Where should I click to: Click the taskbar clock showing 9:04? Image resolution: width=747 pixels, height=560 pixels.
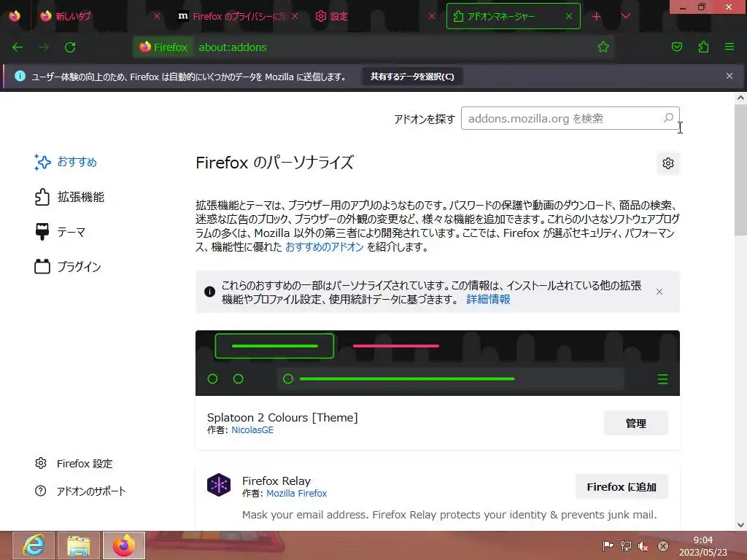coord(703,546)
